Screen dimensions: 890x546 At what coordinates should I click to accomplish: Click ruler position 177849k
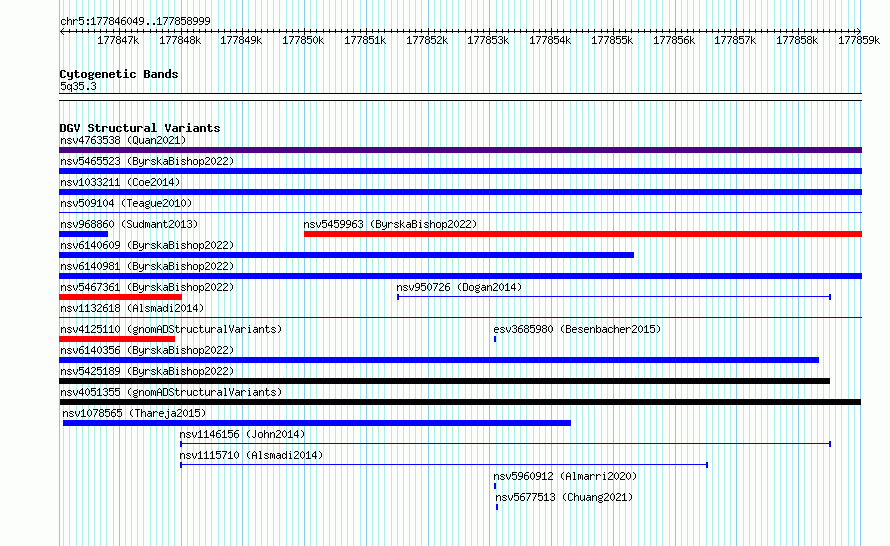click(x=241, y=40)
